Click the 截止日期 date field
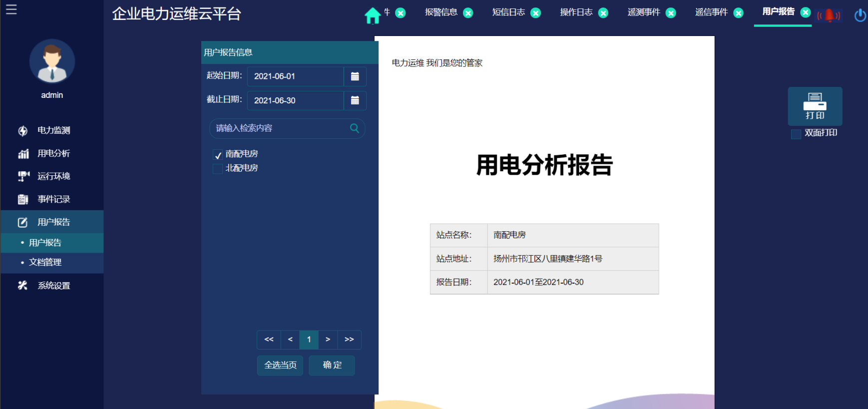The image size is (868, 409). coord(296,100)
